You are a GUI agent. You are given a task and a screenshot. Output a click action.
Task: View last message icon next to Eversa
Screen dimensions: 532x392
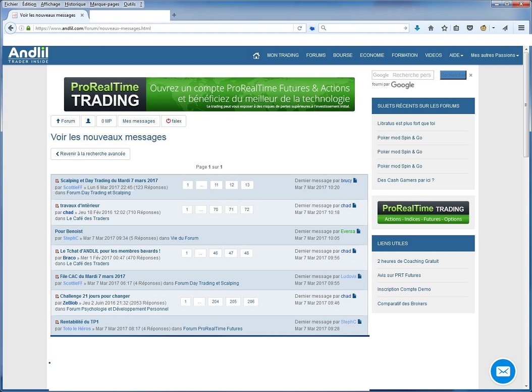point(358,231)
